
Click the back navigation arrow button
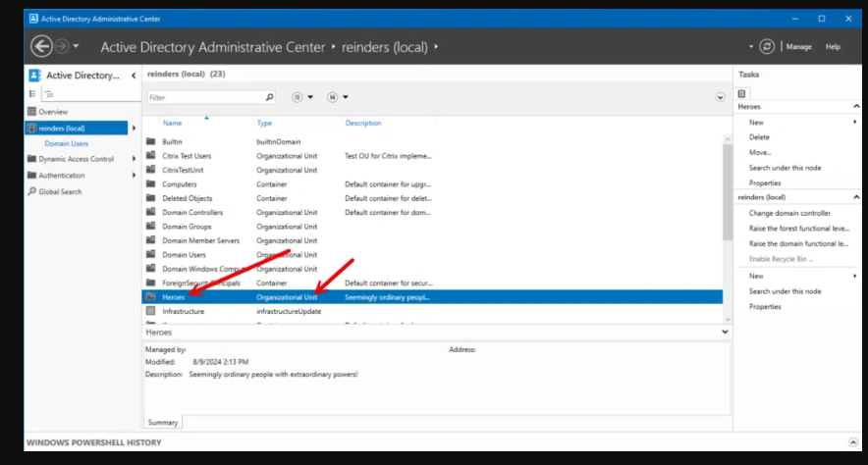point(41,46)
